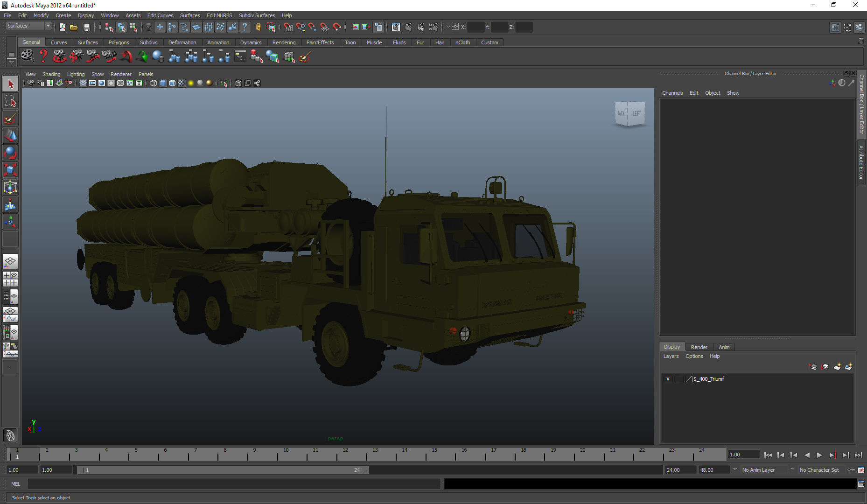
Task: Open the Script Editor icon
Action: 861,484
